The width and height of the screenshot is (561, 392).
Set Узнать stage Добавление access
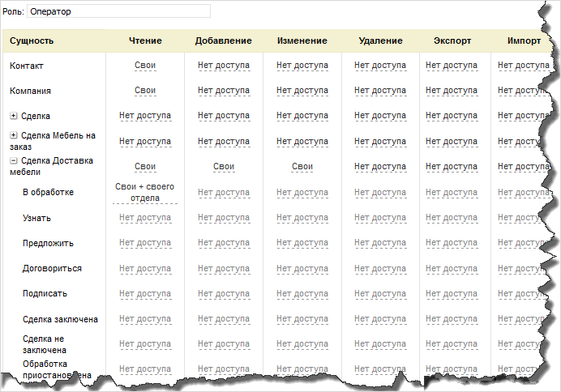pos(224,218)
